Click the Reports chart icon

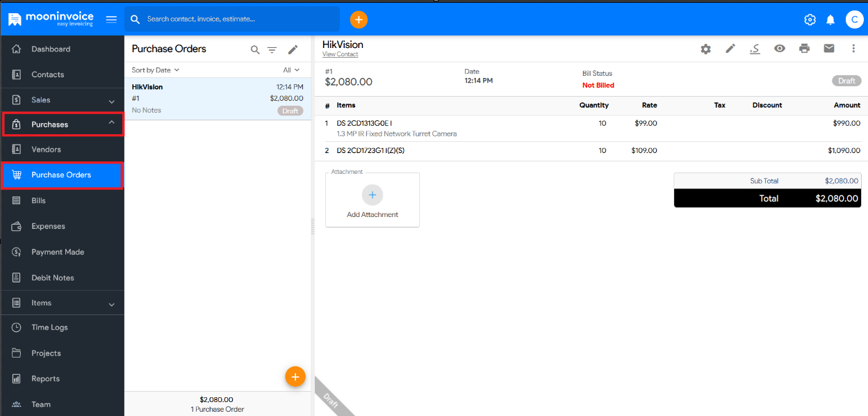(17, 378)
